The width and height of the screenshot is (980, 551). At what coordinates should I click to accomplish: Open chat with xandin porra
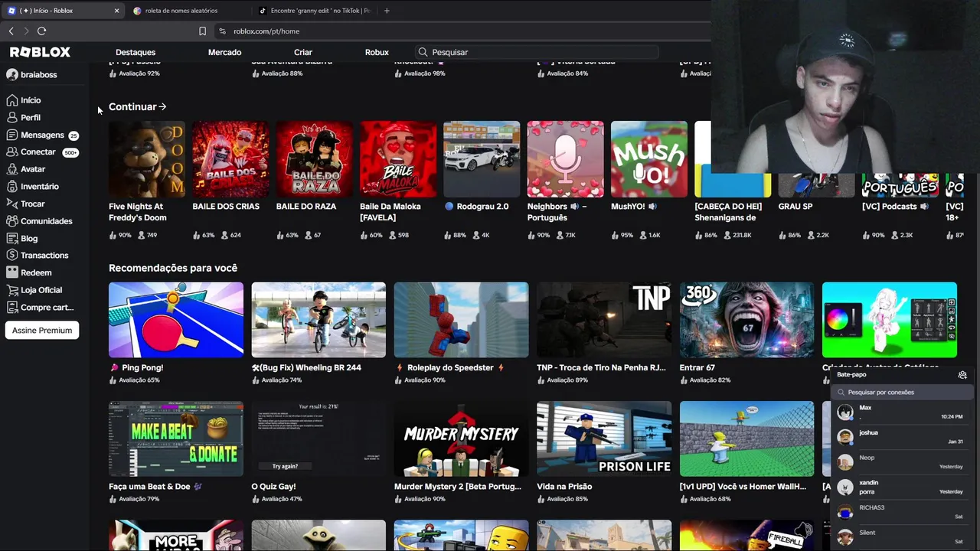coord(903,487)
